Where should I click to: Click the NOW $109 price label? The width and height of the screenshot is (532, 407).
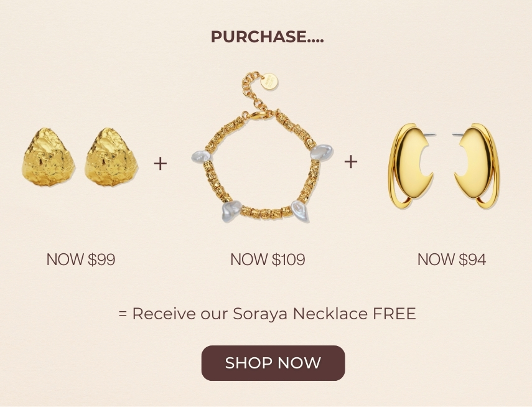point(268,260)
